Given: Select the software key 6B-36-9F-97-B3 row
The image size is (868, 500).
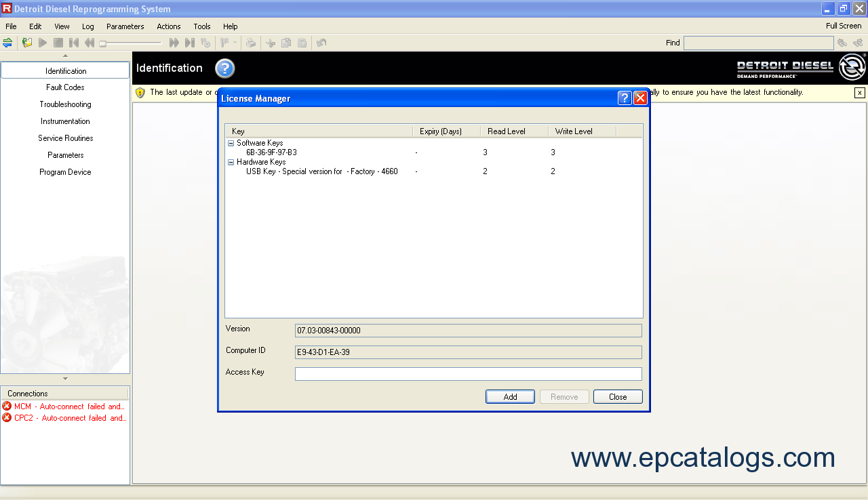Looking at the screenshot, I should pyautogui.click(x=271, y=152).
